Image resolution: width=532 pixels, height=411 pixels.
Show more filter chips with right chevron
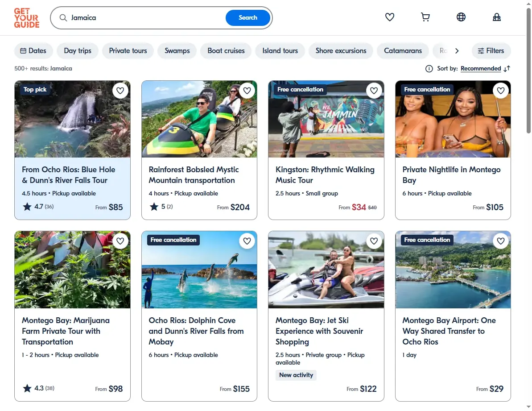click(457, 50)
